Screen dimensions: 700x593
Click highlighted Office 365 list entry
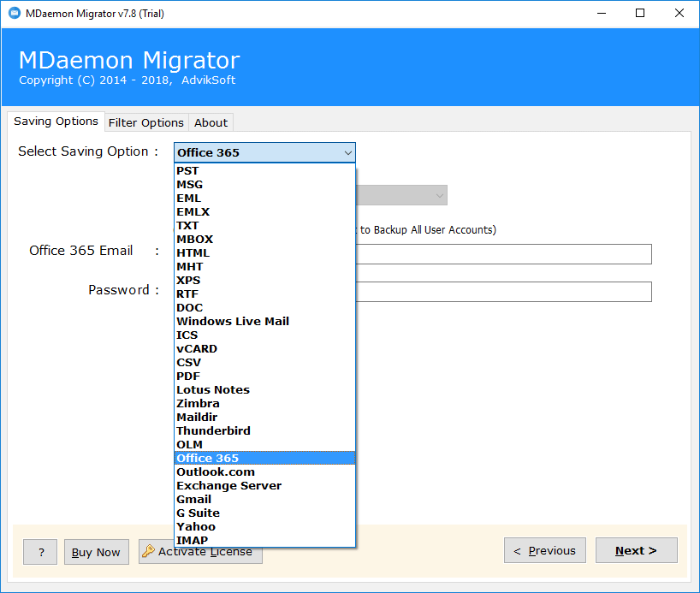tap(264, 459)
